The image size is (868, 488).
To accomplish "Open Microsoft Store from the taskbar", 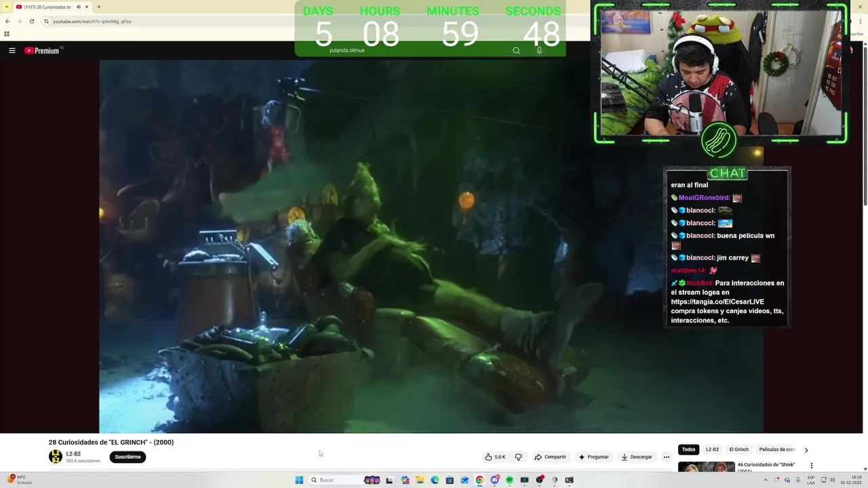I will click(450, 480).
